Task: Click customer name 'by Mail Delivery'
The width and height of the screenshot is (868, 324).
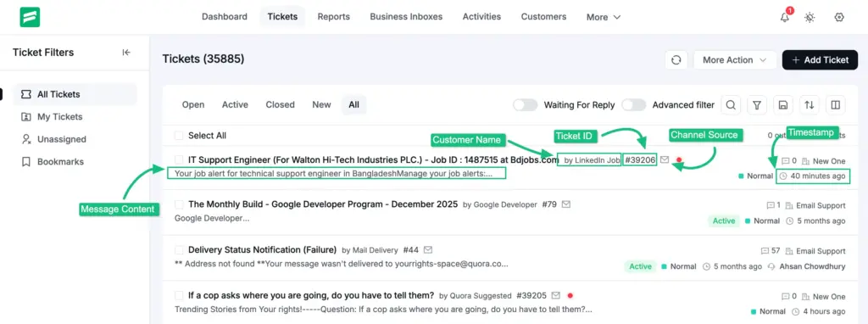Action: 370,249
